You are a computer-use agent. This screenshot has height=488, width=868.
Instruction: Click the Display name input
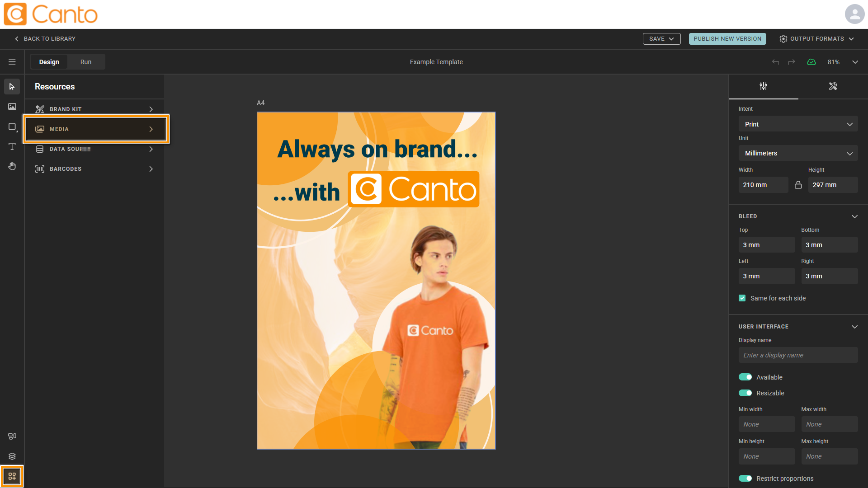(x=798, y=355)
